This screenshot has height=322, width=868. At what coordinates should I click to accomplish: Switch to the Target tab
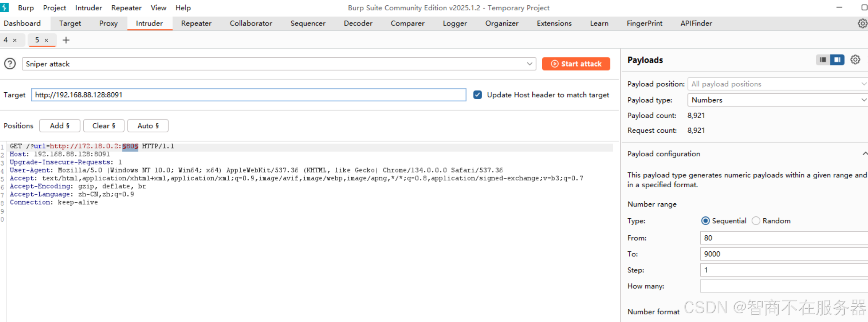(x=70, y=23)
